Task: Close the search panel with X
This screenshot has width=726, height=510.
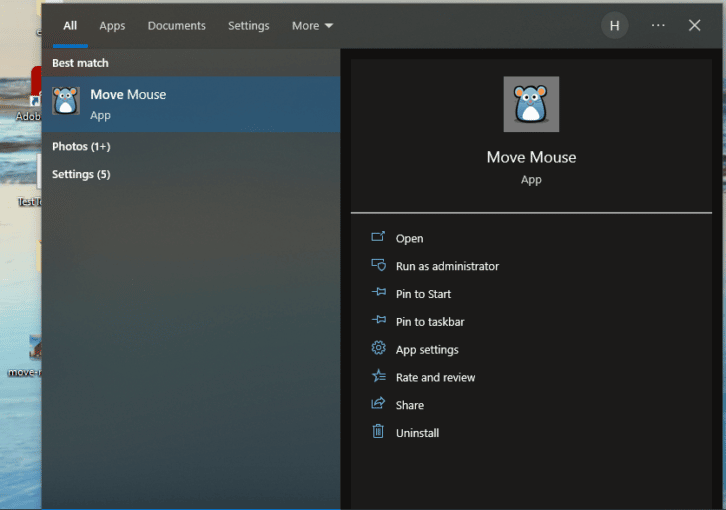Action: 695,26
